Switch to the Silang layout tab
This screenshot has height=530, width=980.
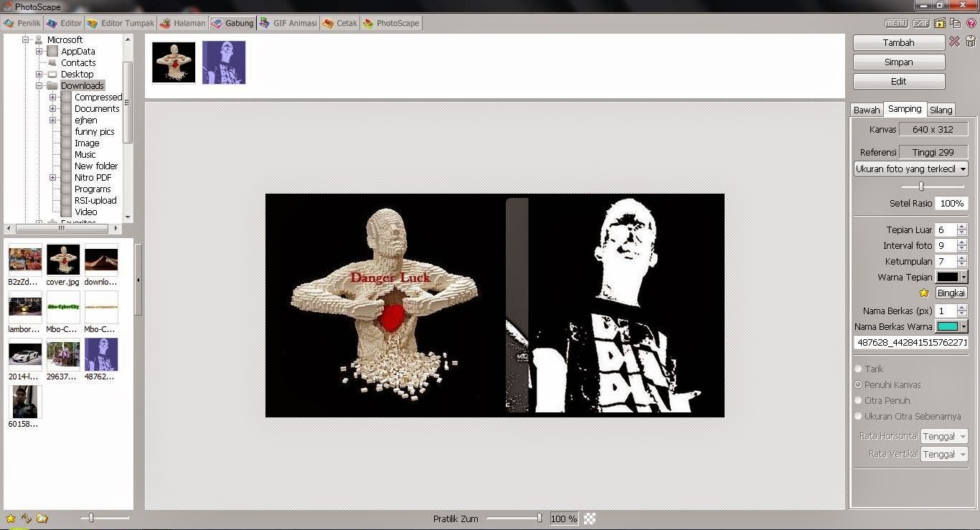coord(941,110)
